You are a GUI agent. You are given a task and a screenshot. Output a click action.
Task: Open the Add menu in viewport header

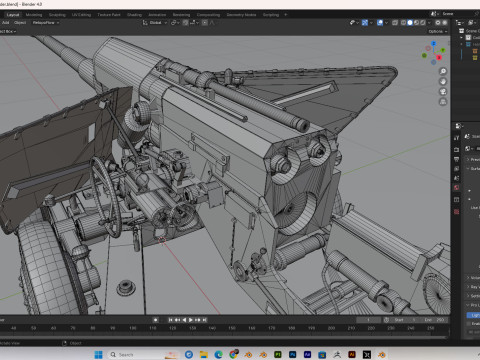coord(6,23)
